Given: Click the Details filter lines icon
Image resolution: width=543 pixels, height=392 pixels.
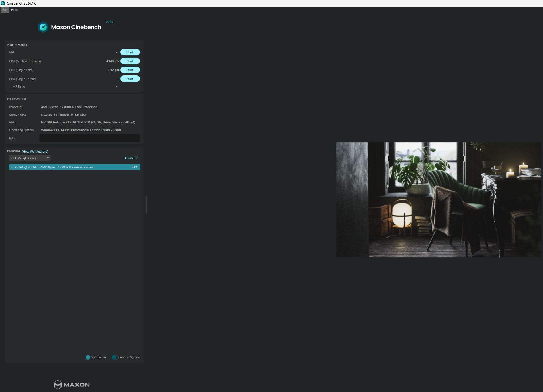Looking at the screenshot, I should [x=136, y=158].
